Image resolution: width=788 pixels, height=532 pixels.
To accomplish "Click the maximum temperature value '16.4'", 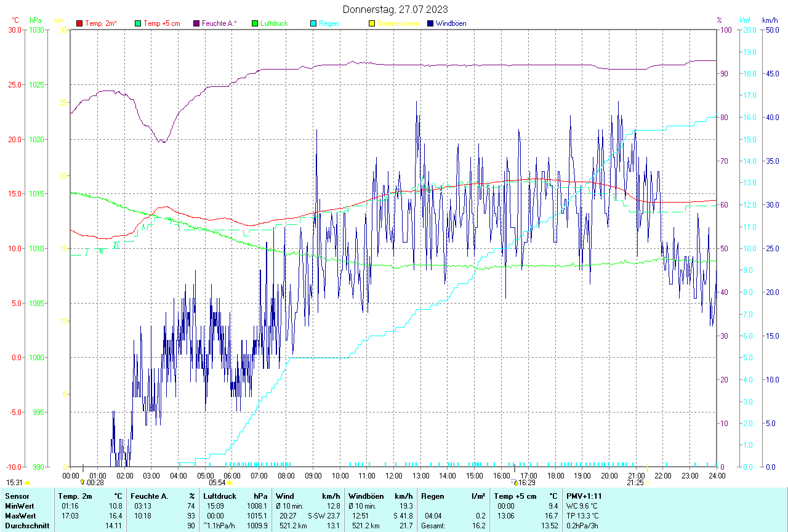I will pos(115,516).
